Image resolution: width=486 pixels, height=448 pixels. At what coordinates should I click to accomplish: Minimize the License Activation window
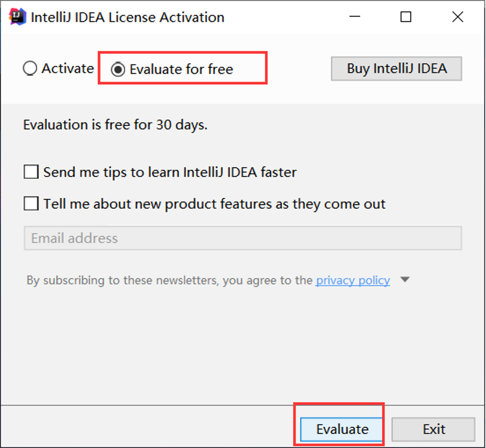355,17
